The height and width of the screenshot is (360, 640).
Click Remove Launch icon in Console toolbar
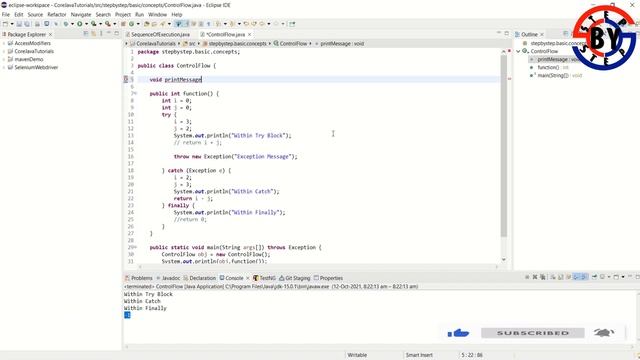tap(535, 277)
